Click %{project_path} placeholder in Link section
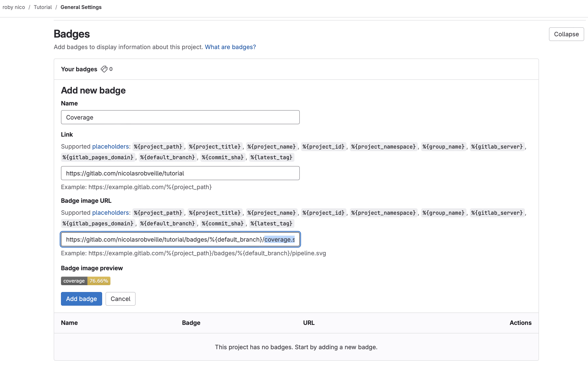The height and width of the screenshot is (365, 588). 158,146
